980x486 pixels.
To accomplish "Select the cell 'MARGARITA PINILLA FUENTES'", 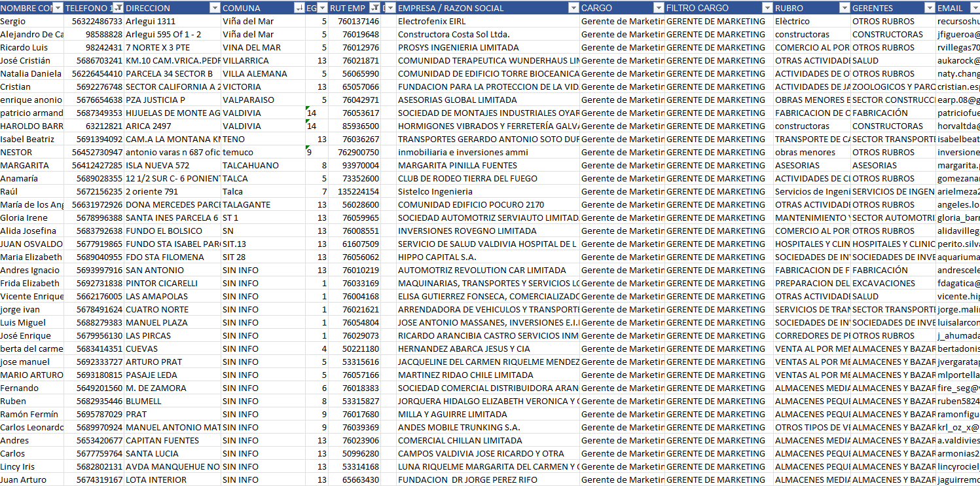I will click(x=488, y=165).
